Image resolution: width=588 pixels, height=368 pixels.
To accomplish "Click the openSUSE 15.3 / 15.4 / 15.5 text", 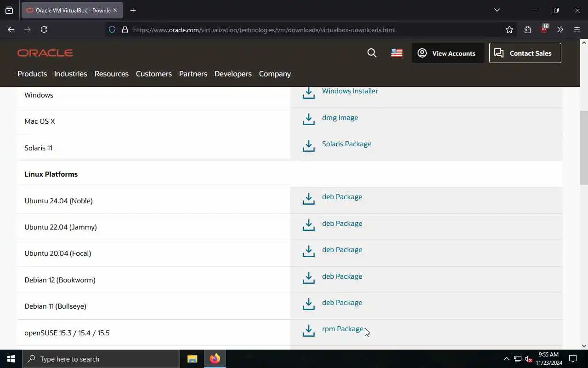I will pos(67,333).
